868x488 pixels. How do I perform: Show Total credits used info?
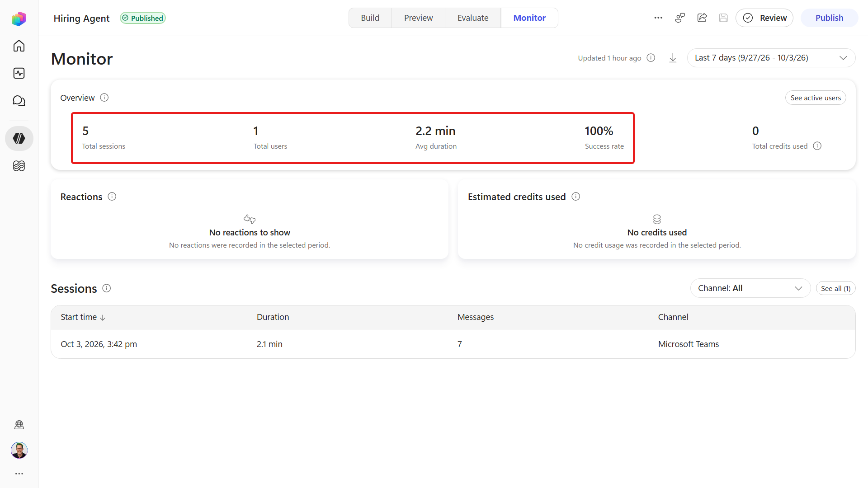point(817,146)
